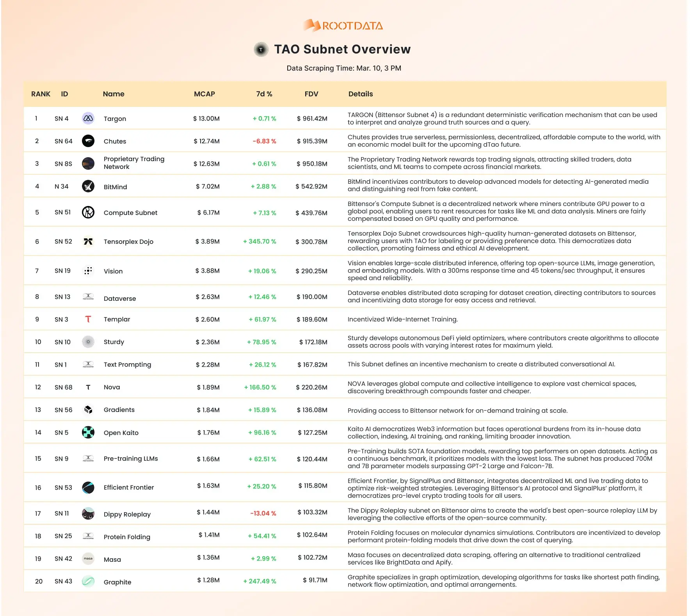Select the Chutes logo icon
The width and height of the screenshot is (690, 616).
point(88,141)
